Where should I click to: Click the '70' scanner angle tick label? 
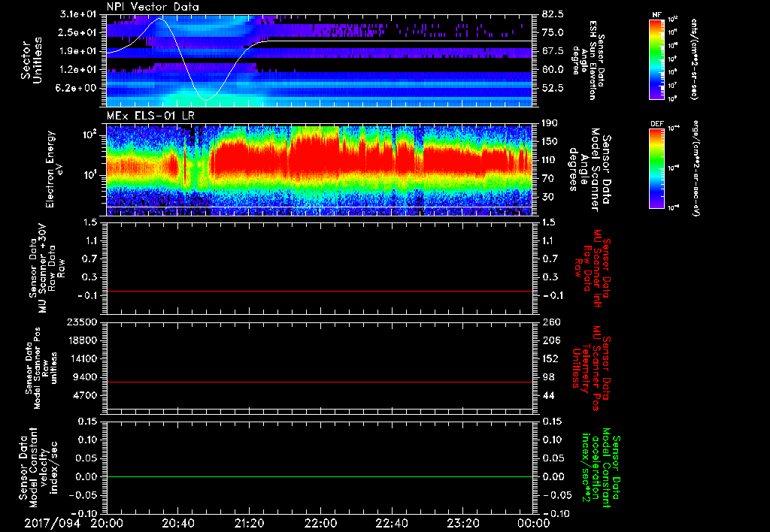click(547, 179)
